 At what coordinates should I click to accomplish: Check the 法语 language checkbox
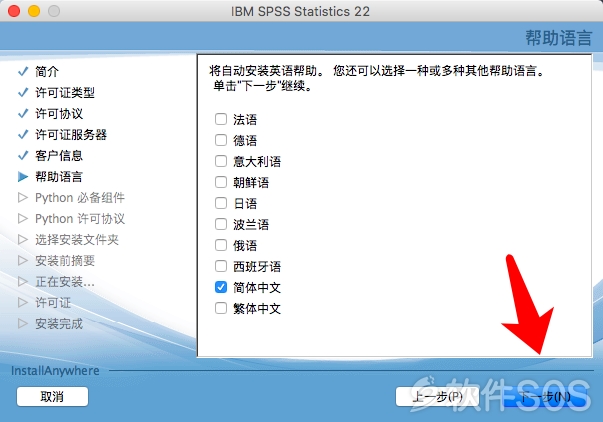(221, 119)
